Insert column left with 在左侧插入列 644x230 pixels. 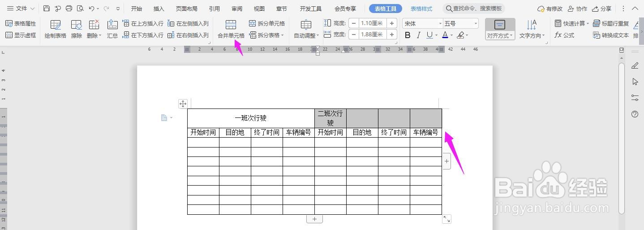click(x=188, y=23)
